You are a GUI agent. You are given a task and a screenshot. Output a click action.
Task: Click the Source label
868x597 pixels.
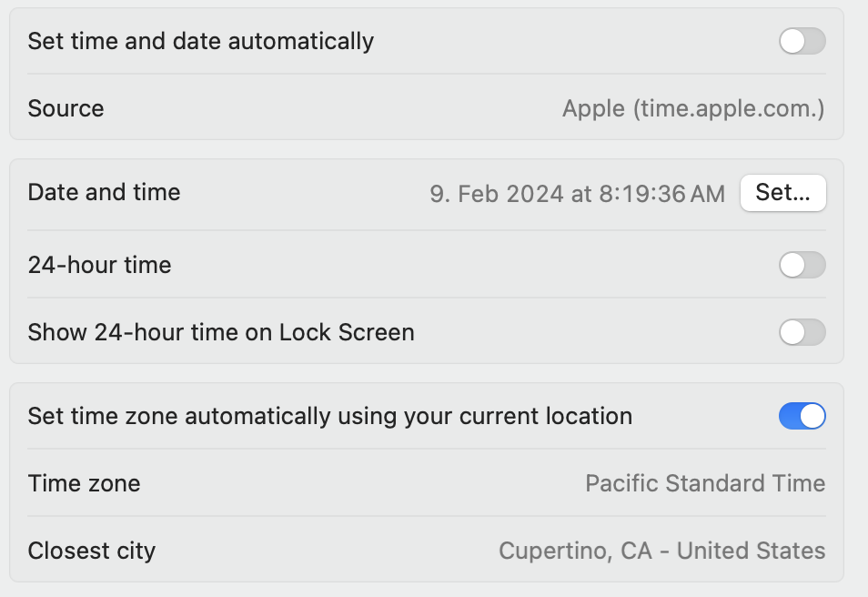click(66, 108)
